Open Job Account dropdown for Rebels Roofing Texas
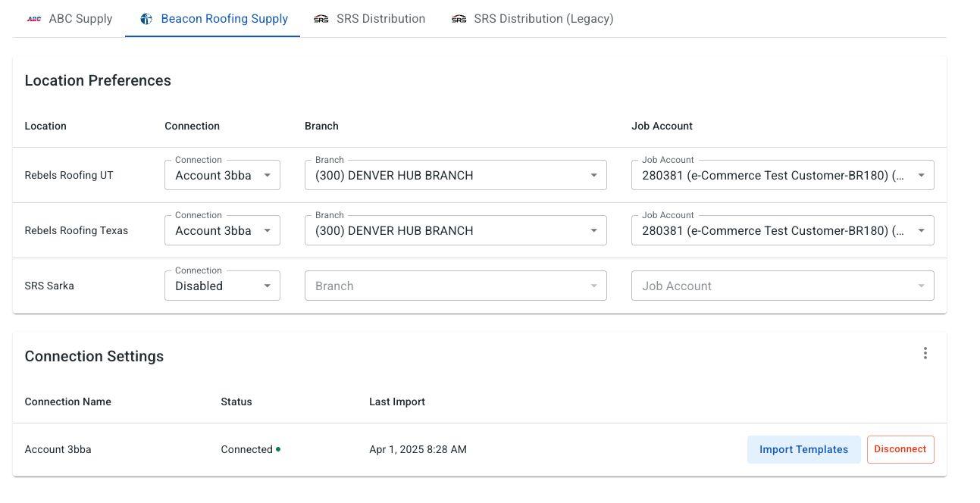 coord(782,231)
